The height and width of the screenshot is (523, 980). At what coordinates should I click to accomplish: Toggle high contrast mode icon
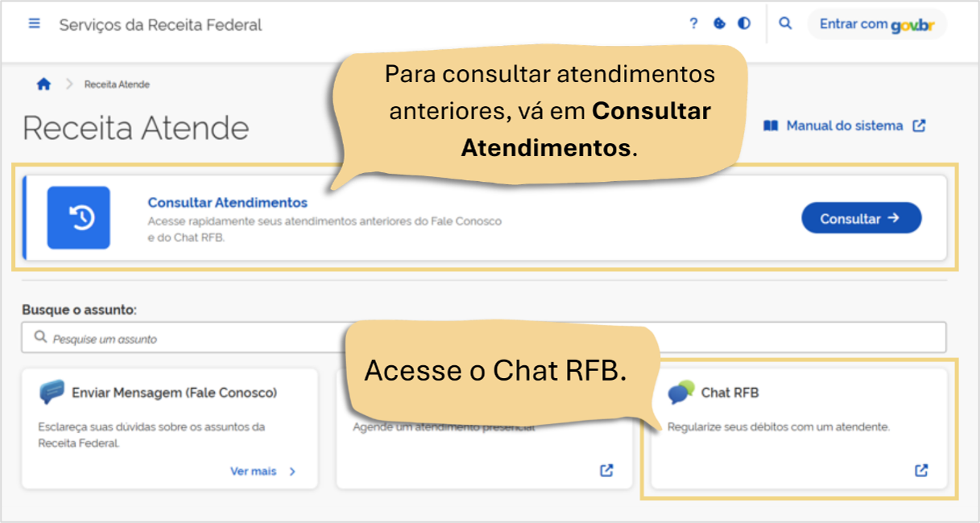point(744,23)
